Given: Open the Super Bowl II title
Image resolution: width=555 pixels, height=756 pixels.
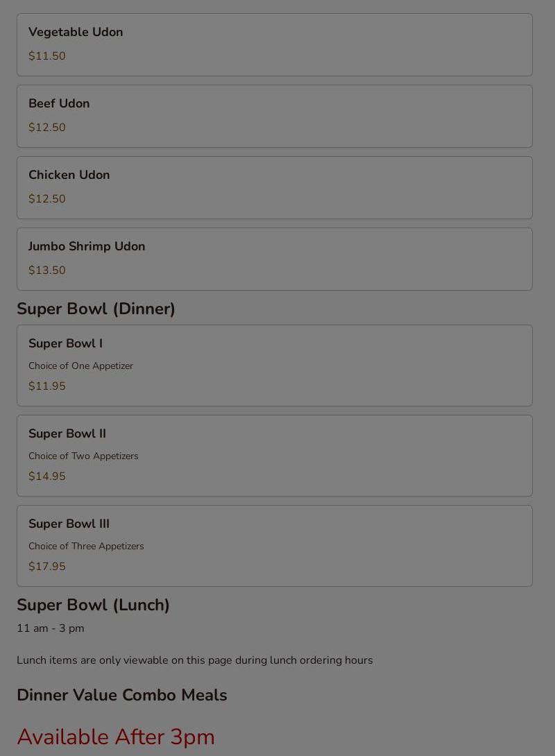Looking at the screenshot, I should click(x=67, y=434).
